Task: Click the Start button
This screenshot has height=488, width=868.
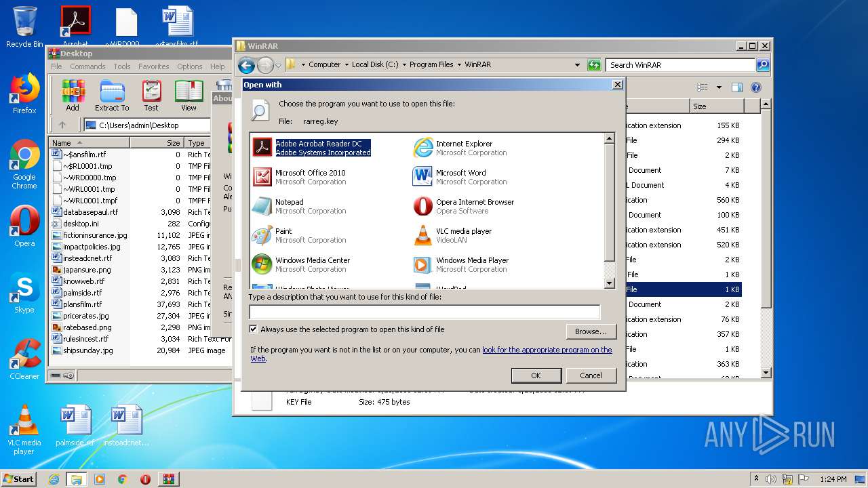Action: click(x=18, y=479)
